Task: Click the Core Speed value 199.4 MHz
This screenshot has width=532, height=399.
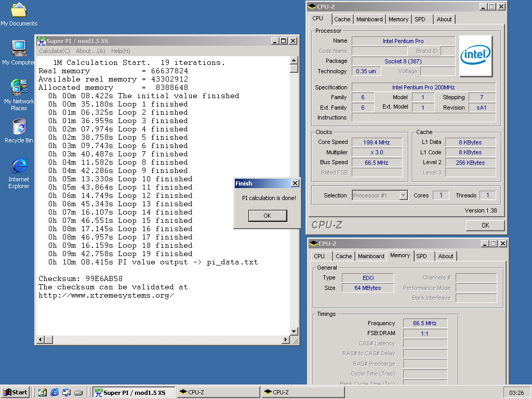Action: [x=377, y=142]
